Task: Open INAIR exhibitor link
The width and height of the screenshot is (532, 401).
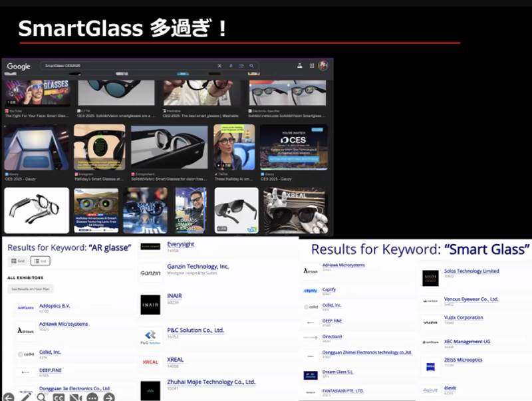Action: point(174,296)
